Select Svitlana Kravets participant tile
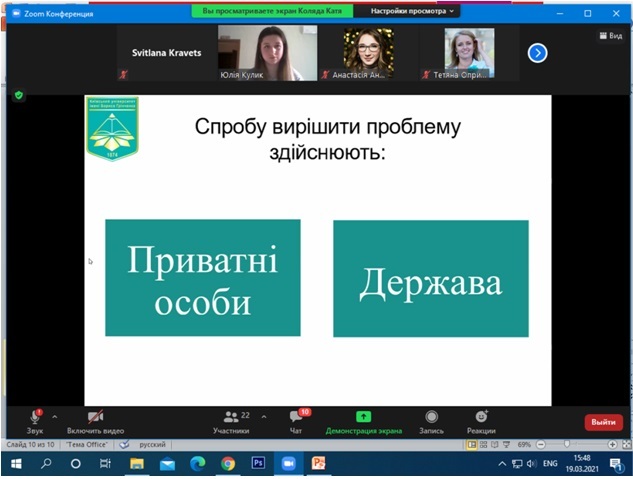This screenshot has width=633, height=479. pyautogui.click(x=166, y=54)
